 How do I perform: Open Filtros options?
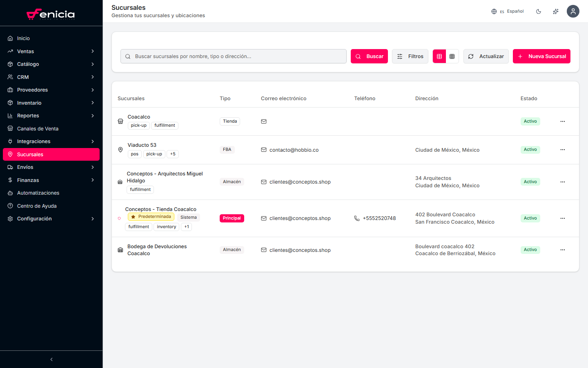[x=410, y=56]
